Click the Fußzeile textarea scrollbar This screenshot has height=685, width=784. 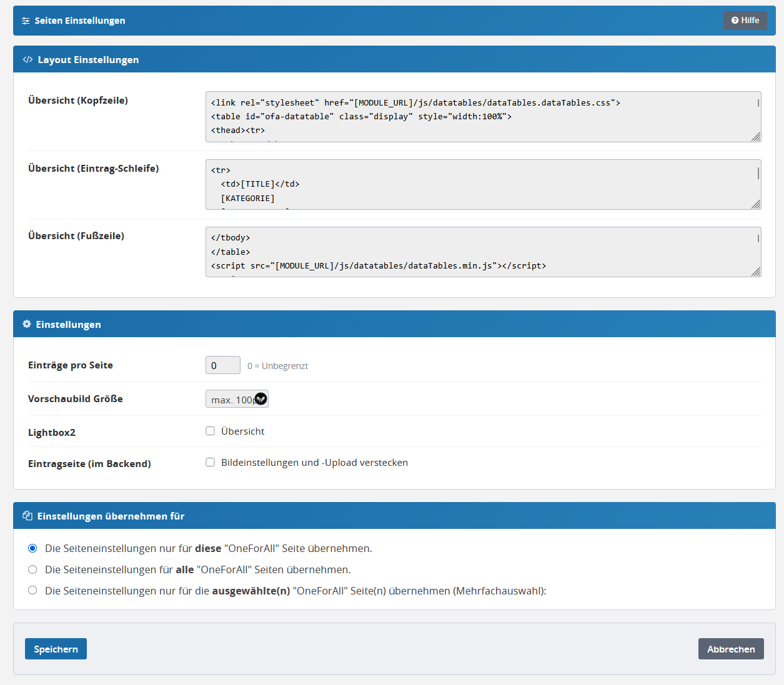(x=758, y=238)
